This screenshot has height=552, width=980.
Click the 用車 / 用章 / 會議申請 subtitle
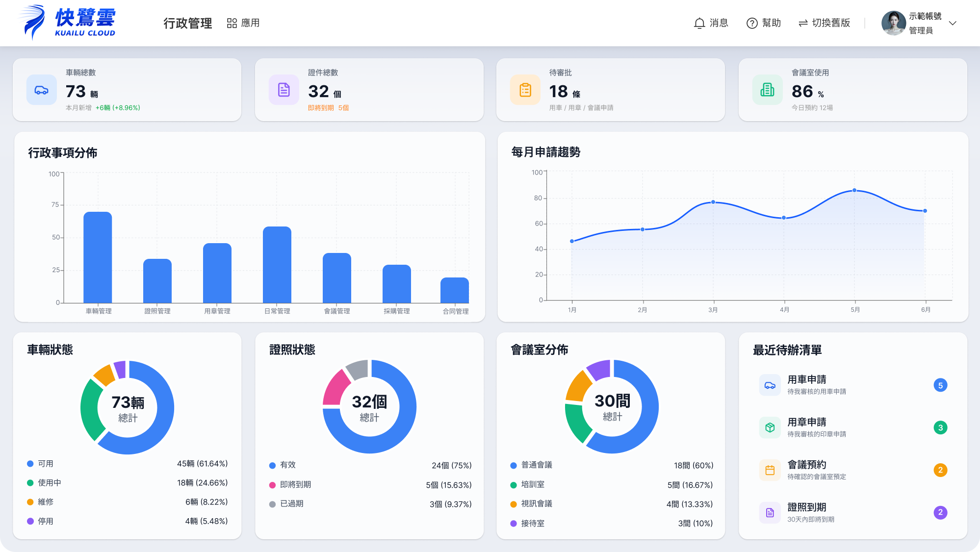point(581,108)
